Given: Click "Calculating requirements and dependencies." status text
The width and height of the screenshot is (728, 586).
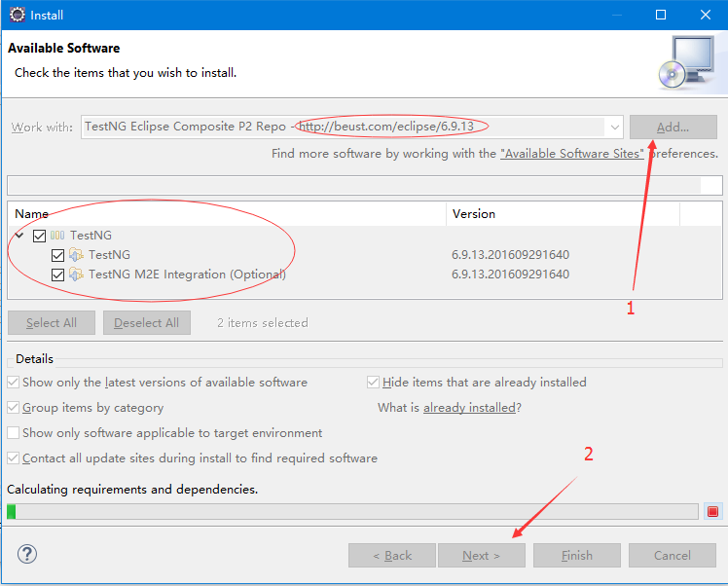Looking at the screenshot, I should point(132,490).
